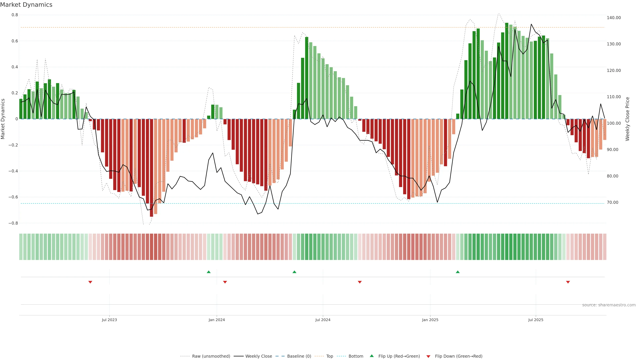Click the 140.00 price axis tick label
The image size is (644, 362).
tap(614, 18)
